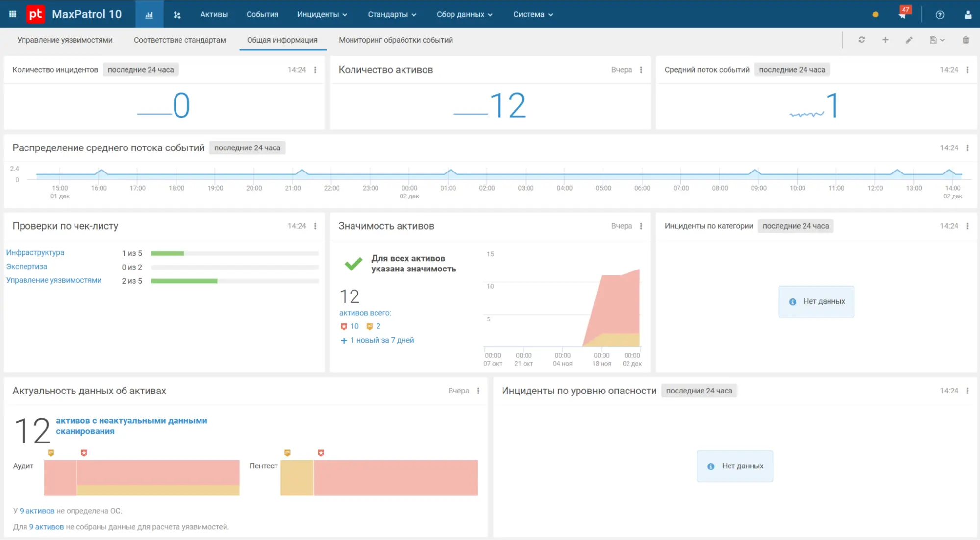Viewport: 980px width, 540px height.
Task: Open the apps grid menu icon
Action: [13, 14]
